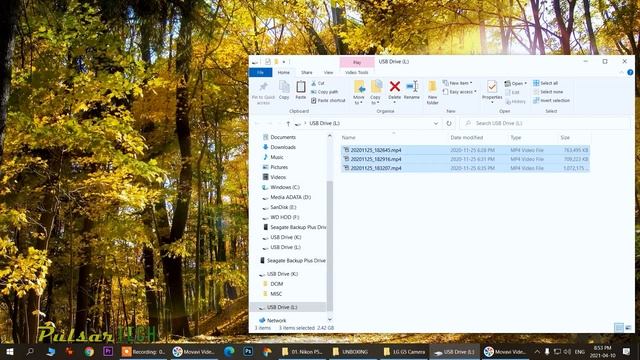
Task: Switch to large thumbnails view icon
Action: (x=628, y=328)
